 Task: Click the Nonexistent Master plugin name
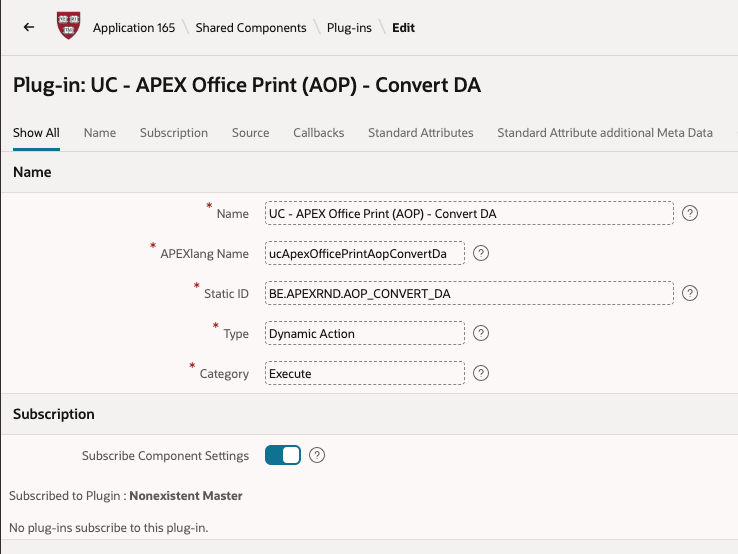click(x=186, y=496)
